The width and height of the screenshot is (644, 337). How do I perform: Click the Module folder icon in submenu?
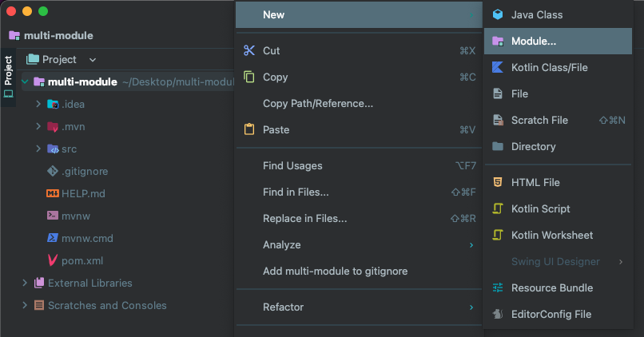click(498, 41)
